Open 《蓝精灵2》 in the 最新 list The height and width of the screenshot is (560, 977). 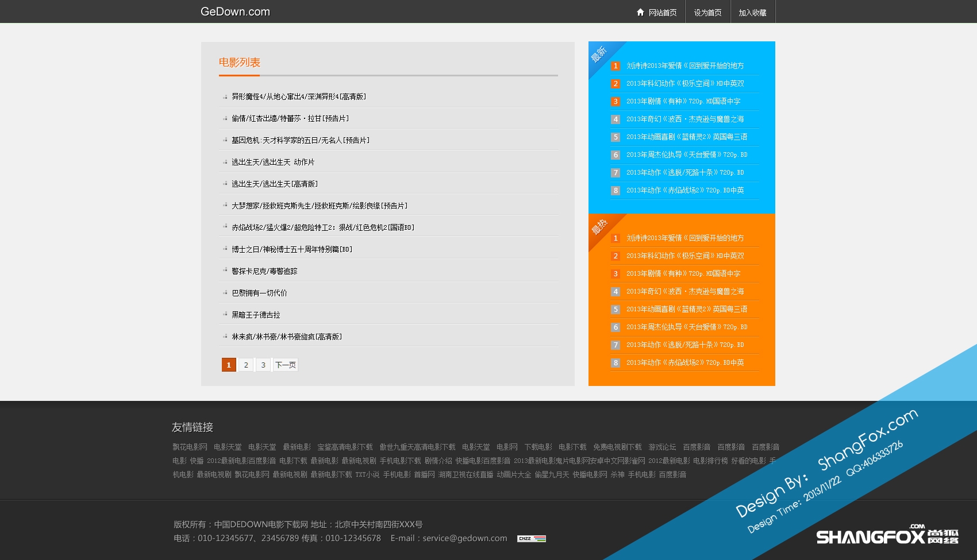pos(687,137)
